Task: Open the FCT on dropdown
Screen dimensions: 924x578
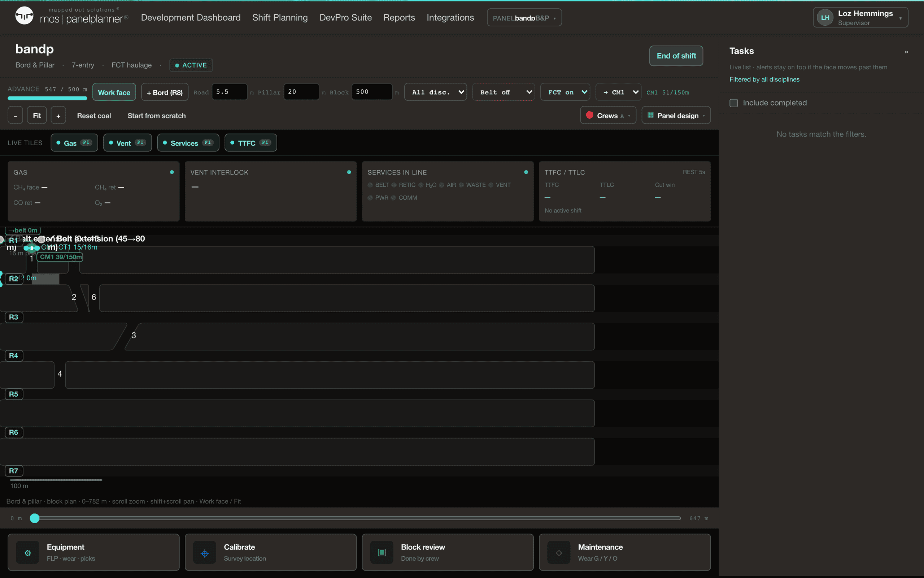Action: click(566, 92)
